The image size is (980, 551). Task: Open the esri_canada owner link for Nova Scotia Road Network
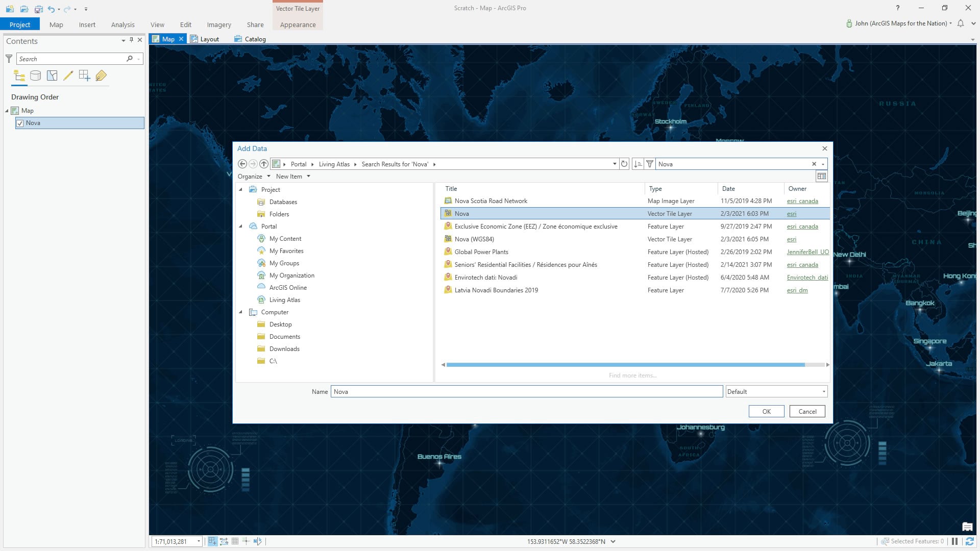click(x=802, y=201)
